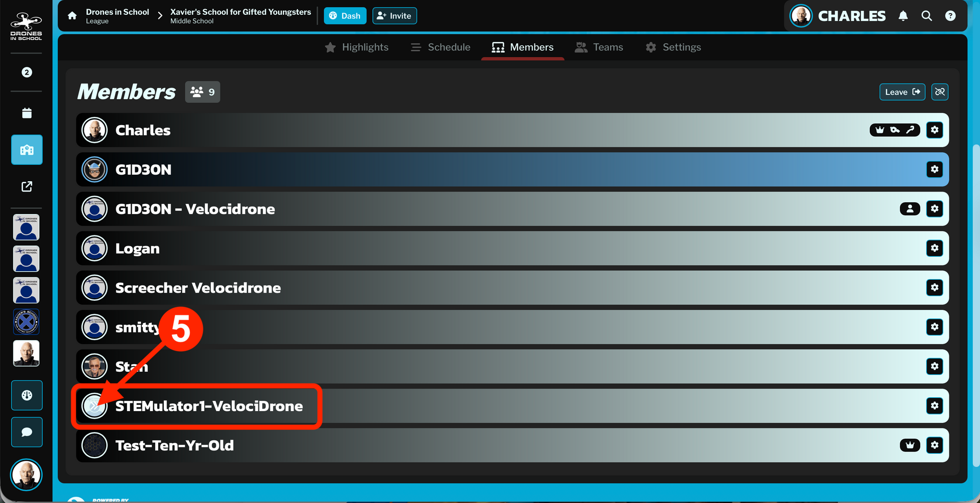Click the Charles member name
The image size is (980, 503).
143,130
